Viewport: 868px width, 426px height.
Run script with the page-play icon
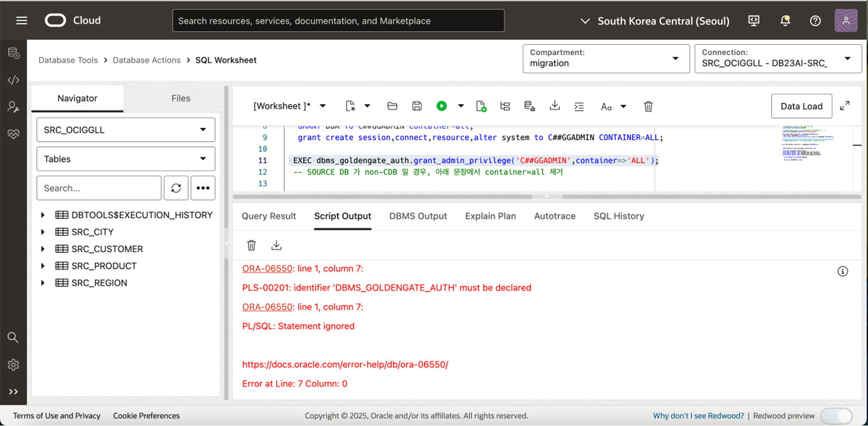tap(481, 106)
